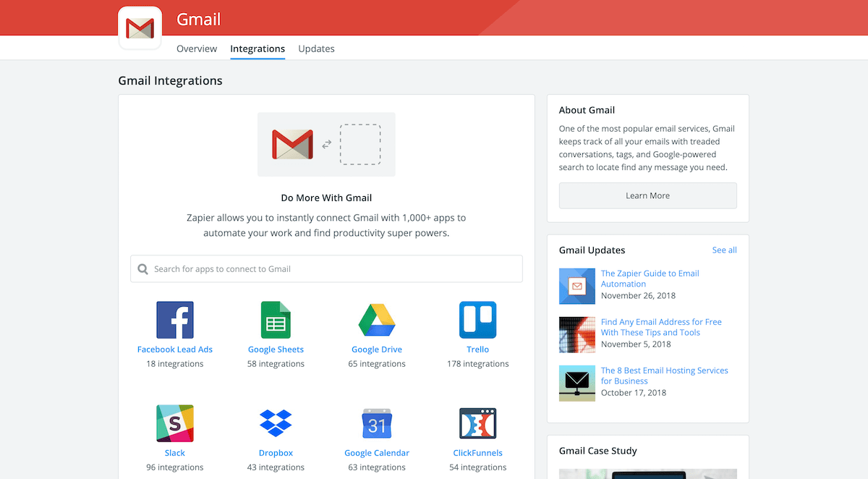
Task: Click the empty dashed app placeholder box
Action: [x=360, y=144]
